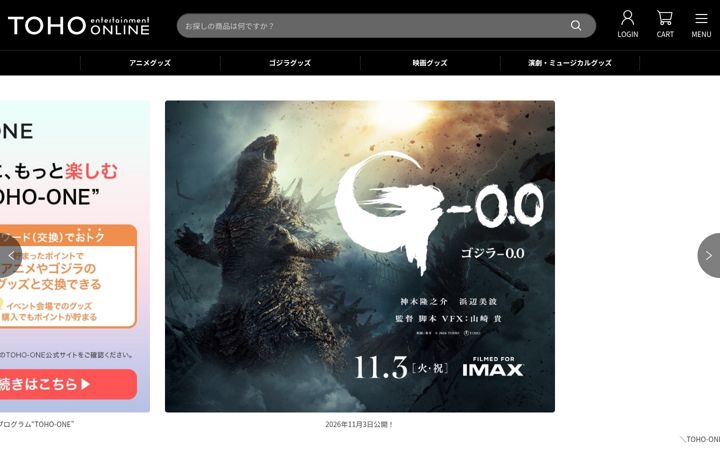Open the CART shopping cart icon
The width and height of the screenshot is (720, 450).
[x=664, y=24]
